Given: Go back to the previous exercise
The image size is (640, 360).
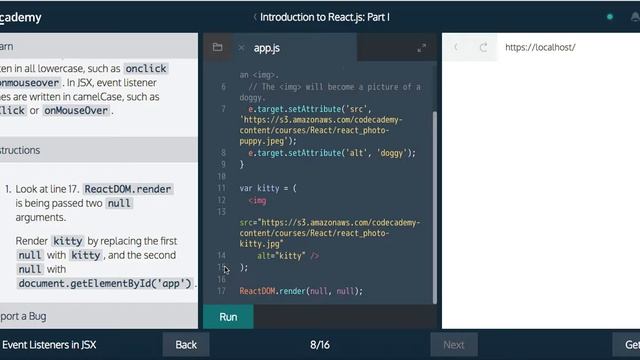Looking at the screenshot, I should click(x=186, y=345).
